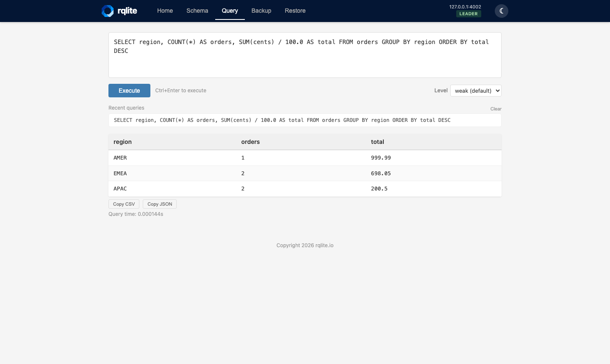Click the region column header
This screenshot has height=364, width=610.
coord(122,142)
